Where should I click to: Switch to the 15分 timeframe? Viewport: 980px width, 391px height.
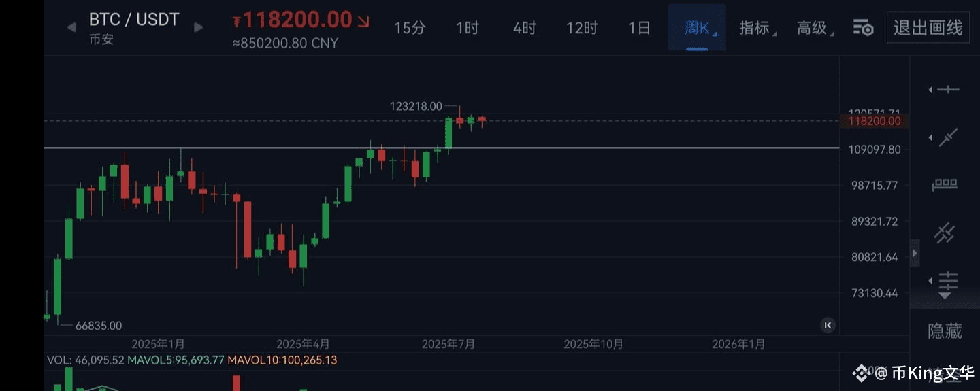click(410, 28)
